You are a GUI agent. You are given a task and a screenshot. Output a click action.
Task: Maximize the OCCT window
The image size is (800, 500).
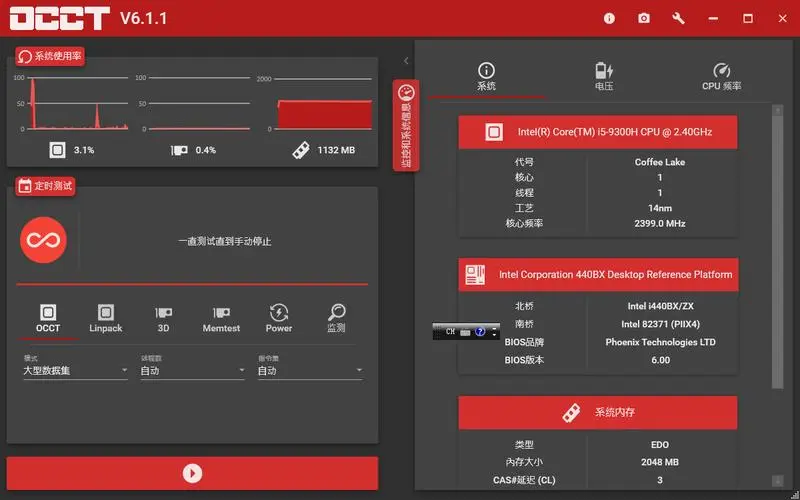(x=748, y=19)
